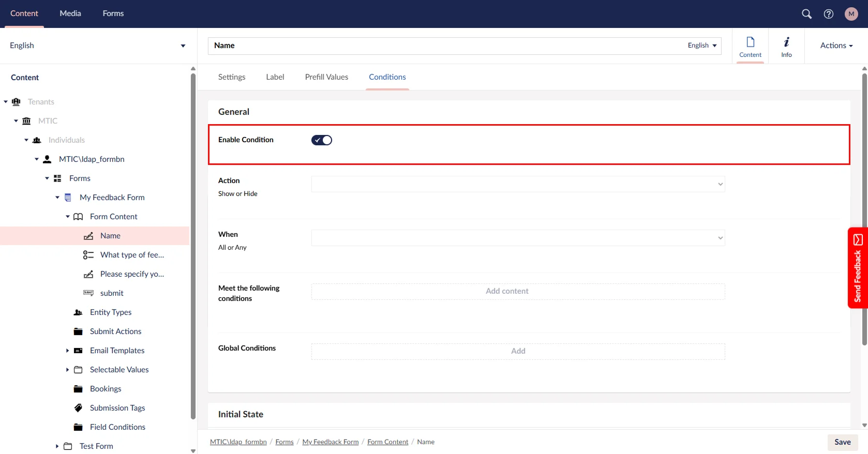Follow the Form Content breadcrumb link
The height and width of the screenshot is (454, 868).
(x=387, y=442)
